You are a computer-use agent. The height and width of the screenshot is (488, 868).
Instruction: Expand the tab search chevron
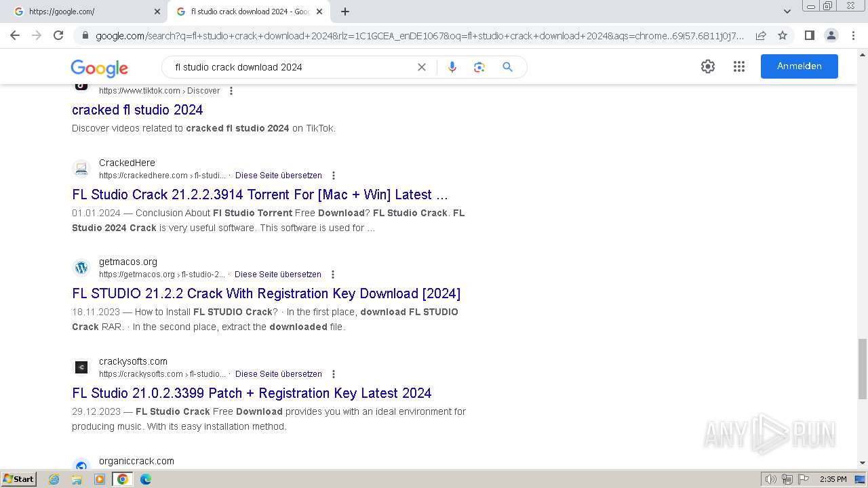787,11
